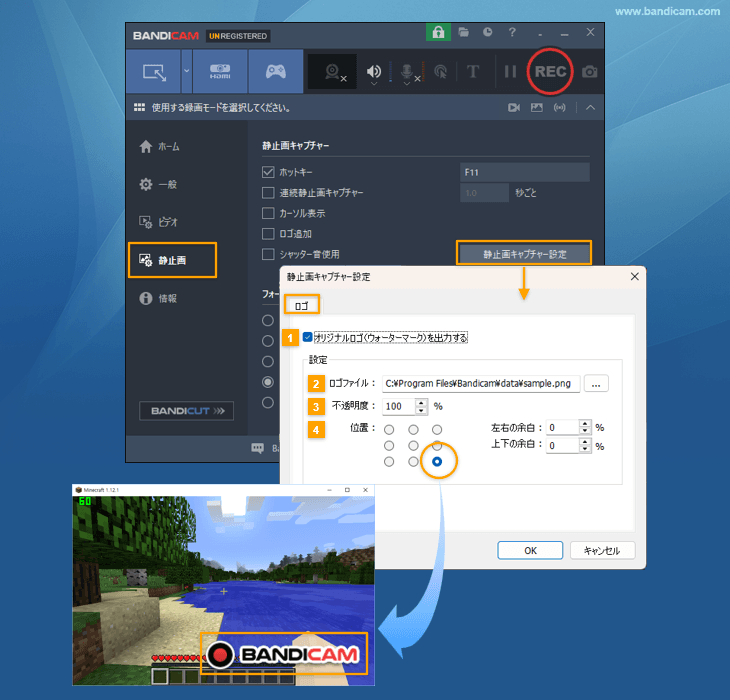Collapse the panel with the up chevron
Viewport: 730px width, 700px height.
[590, 108]
